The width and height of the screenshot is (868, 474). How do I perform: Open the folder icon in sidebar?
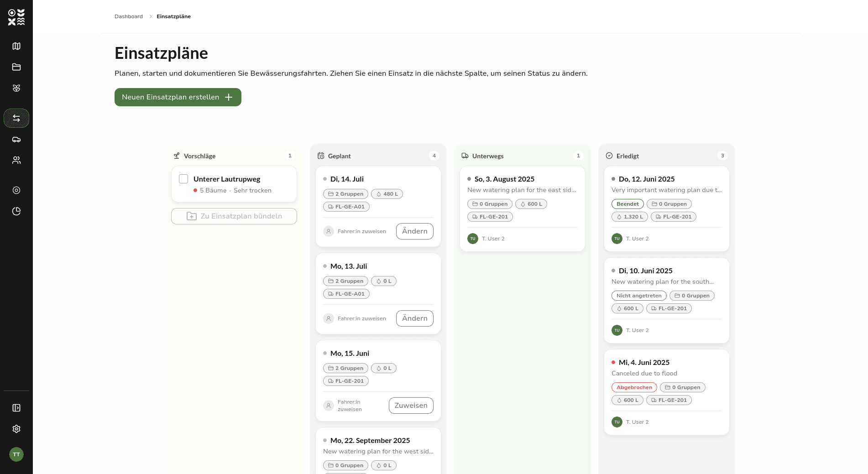[x=16, y=67]
